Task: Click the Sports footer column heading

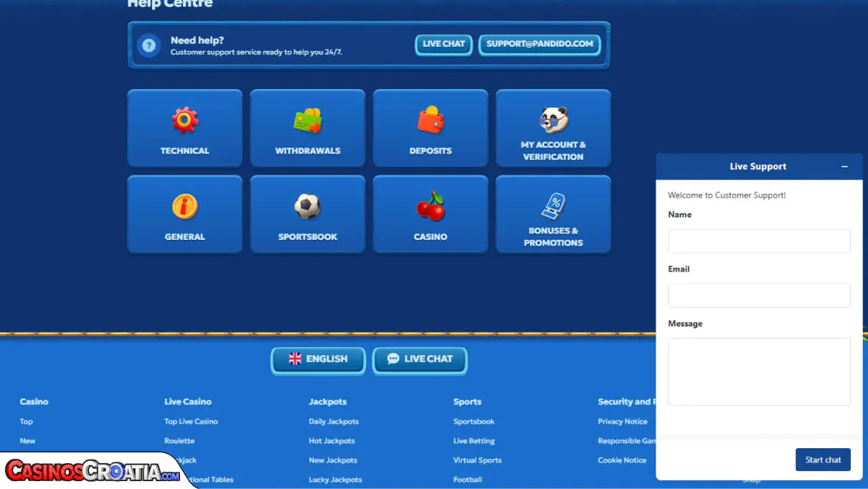Action: pyautogui.click(x=468, y=402)
